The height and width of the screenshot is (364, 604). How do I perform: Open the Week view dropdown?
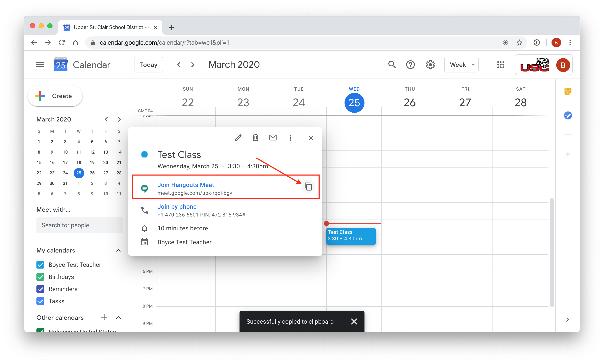point(461,65)
